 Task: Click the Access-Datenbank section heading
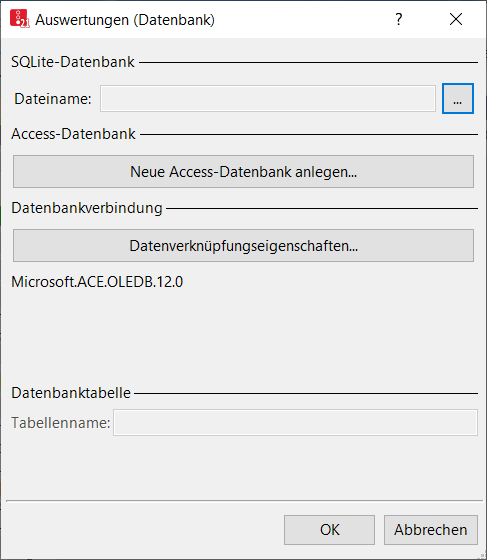coord(74,134)
